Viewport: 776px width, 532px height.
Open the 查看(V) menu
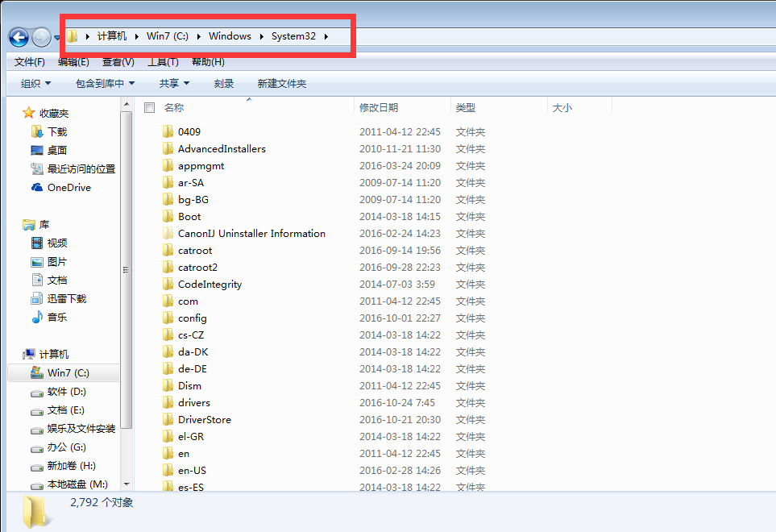[x=118, y=62]
